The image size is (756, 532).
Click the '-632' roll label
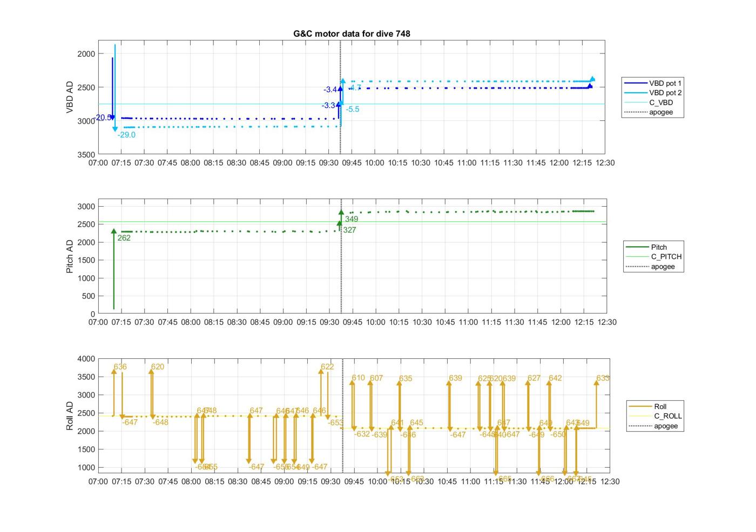pyautogui.click(x=362, y=434)
